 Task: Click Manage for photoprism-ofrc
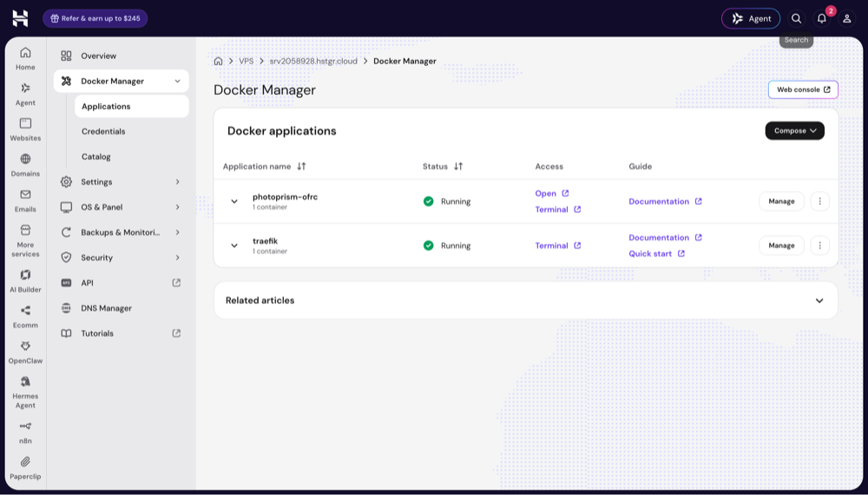tap(781, 201)
